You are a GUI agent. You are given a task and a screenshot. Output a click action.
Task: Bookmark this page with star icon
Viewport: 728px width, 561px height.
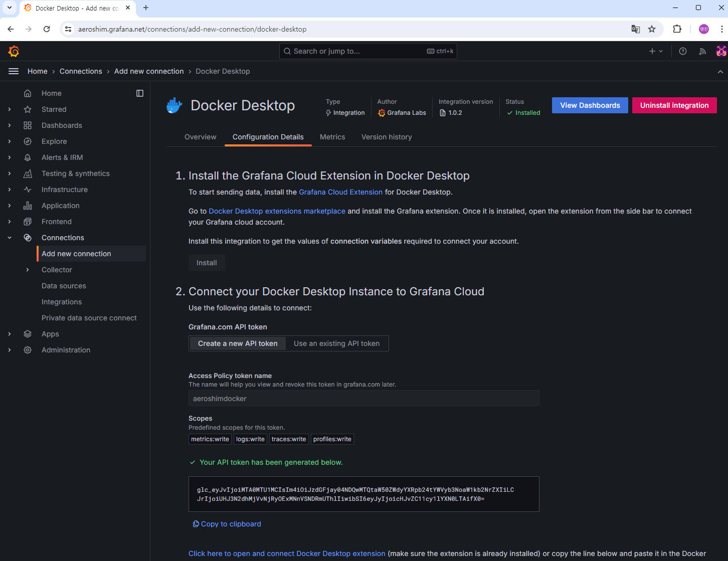(652, 29)
